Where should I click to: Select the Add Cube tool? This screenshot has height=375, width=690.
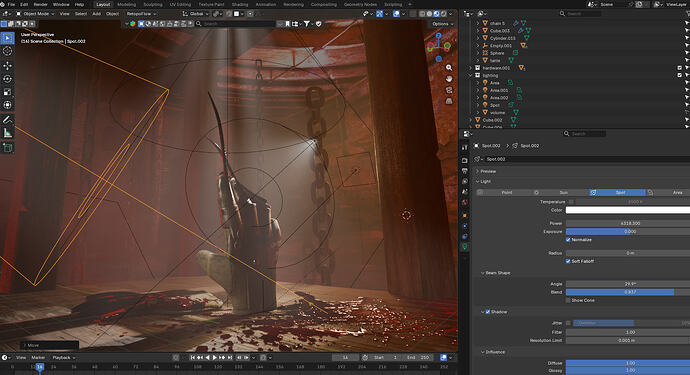7,147
